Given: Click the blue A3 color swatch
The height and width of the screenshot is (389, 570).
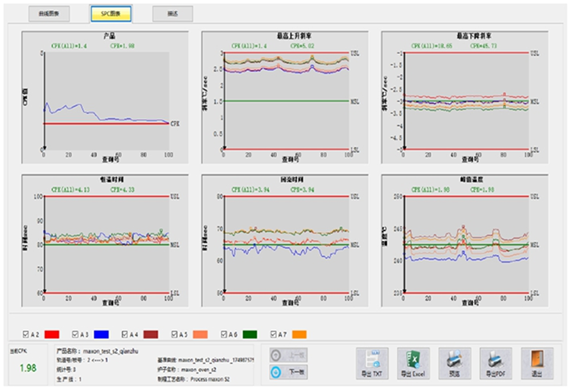Looking at the screenshot, I should pos(101,334).
